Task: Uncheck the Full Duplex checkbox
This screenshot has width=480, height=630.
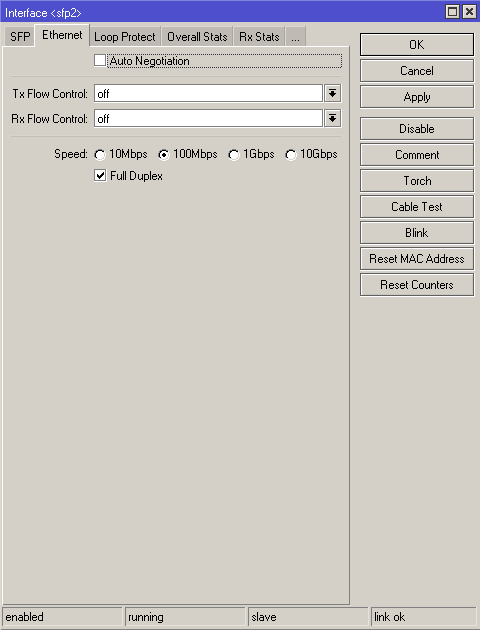Action: pyautogui.click(x=100, y=176)
